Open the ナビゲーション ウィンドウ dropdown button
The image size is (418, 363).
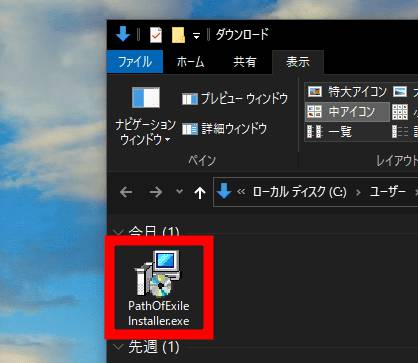146,116
